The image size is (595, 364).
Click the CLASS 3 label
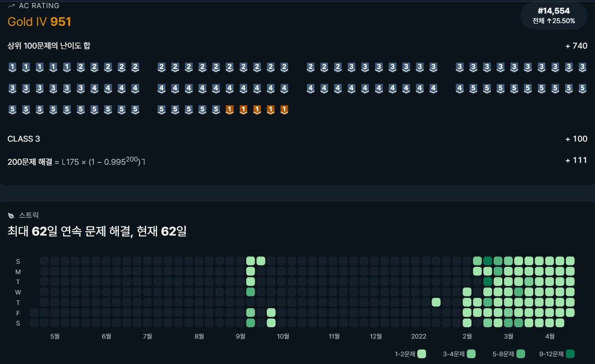coord(24,139)
